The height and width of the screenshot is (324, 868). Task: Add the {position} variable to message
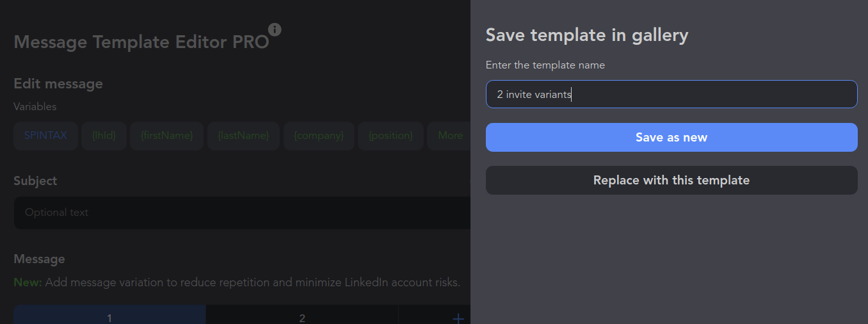click(x=390, y=136)
